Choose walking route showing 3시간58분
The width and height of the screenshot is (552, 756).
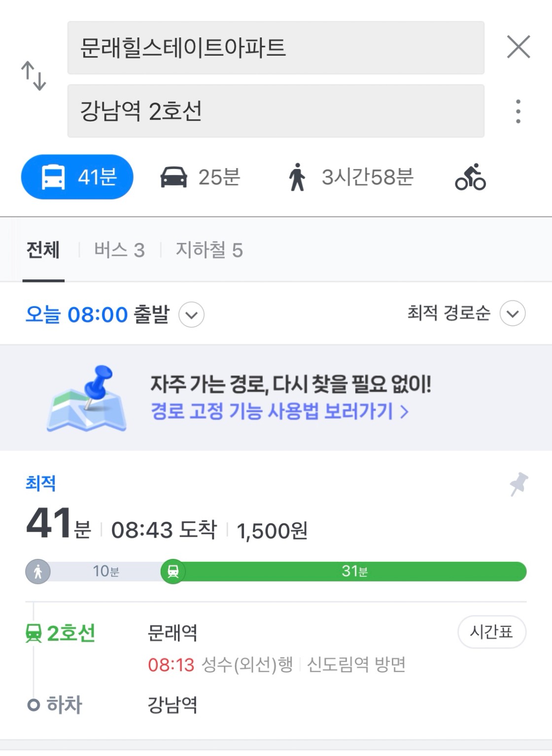tap(351, 177)
